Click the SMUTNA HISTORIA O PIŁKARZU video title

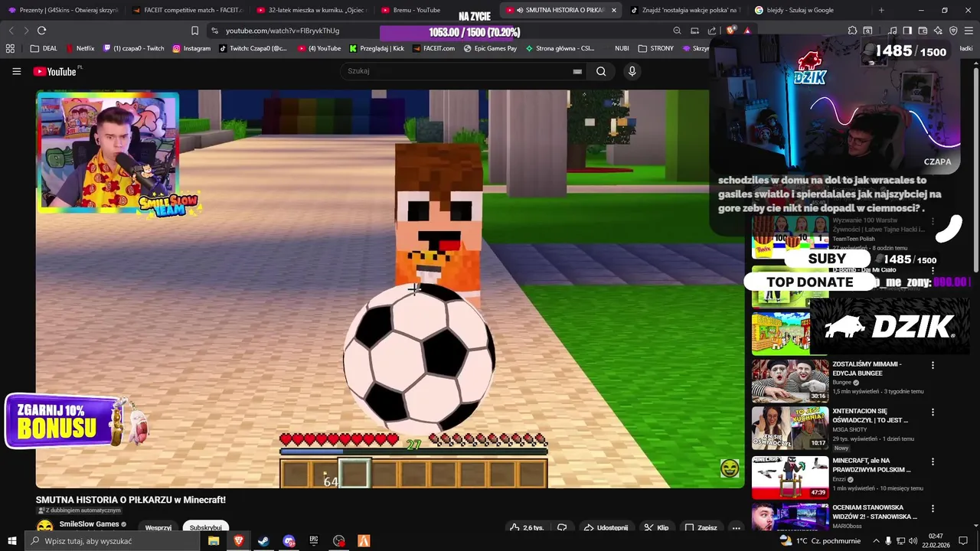(x=131, y=500)
